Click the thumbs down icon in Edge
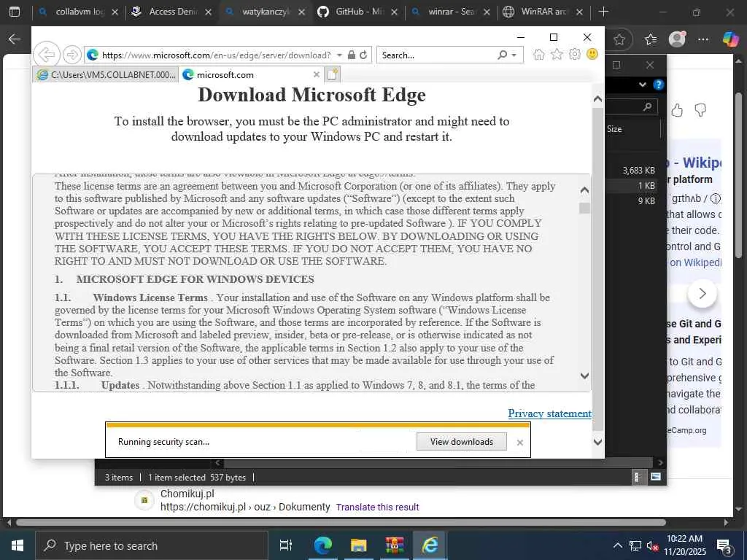747x560 pixels. (x=700, y=111)
